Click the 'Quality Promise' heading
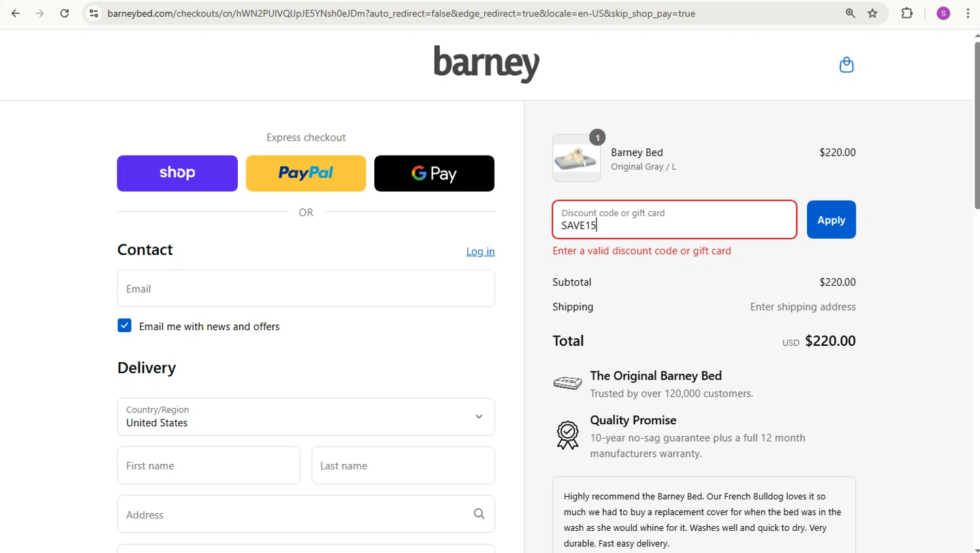Viewport: 980px width, 553px height. pyautogui.click(x=633, y=420)
